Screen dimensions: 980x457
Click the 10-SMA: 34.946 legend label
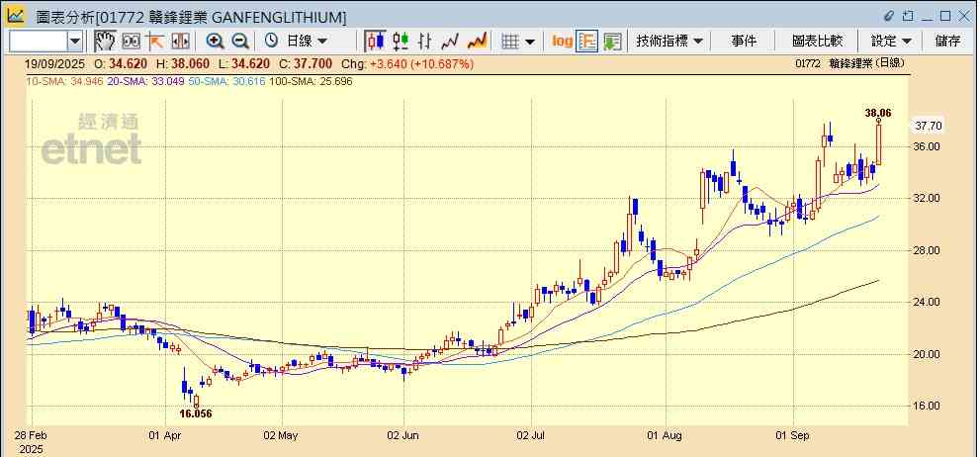[x=64, y=81]
